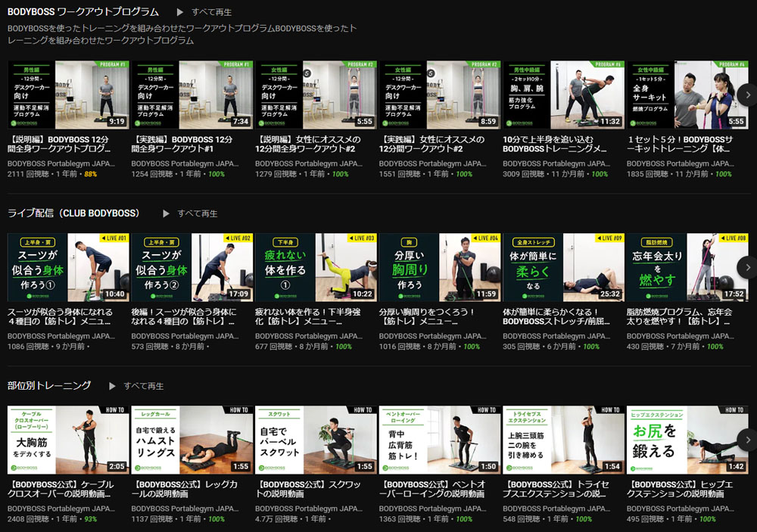Click title ケーブルクロスオーバーの説明動画
The width and height of the screenshot is (757, 532).
coord(61,489)
